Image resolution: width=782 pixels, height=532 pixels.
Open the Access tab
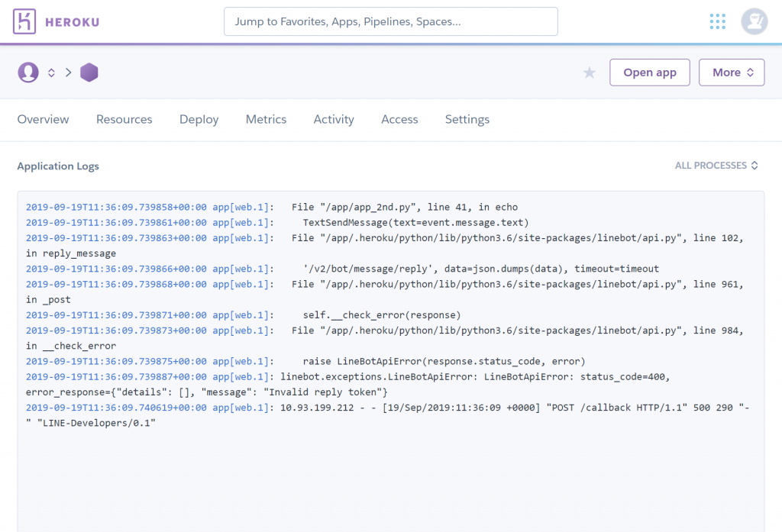point(399,119)
